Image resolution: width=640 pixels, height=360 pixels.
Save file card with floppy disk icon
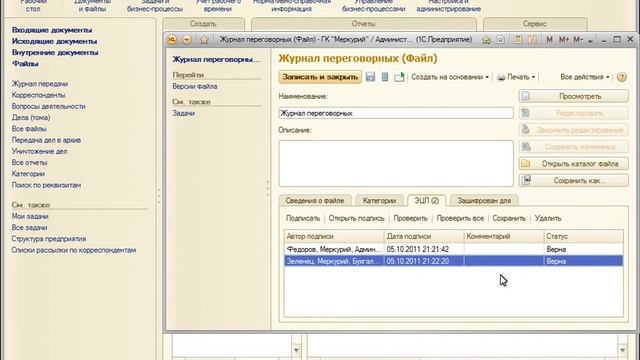coord(370,77)
